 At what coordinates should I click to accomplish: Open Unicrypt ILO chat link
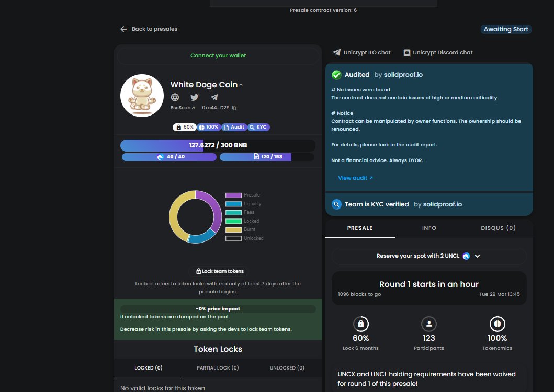(x=367, y=52)
